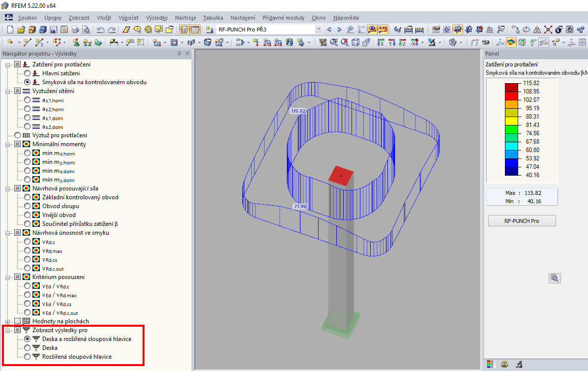The image size is (588, 371).
Task: Select next load case arrow button
Action: tap(339, 29)
